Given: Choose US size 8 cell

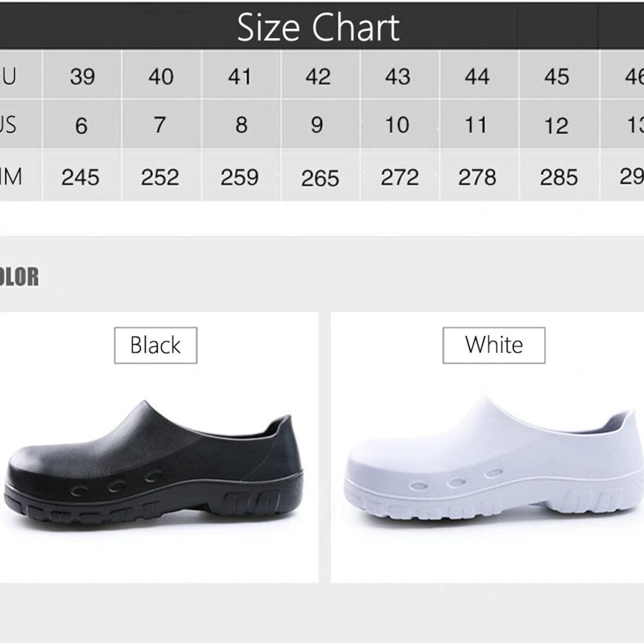Looking at the screenshot, I should tap(241, 125).
